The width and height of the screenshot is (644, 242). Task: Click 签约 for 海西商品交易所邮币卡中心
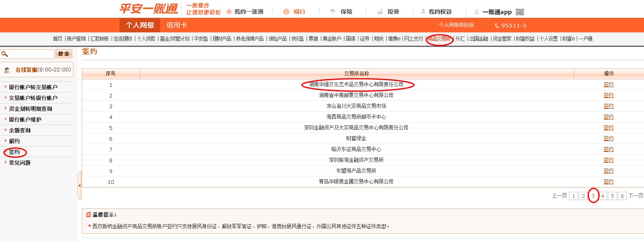click(x=608, y=117)
